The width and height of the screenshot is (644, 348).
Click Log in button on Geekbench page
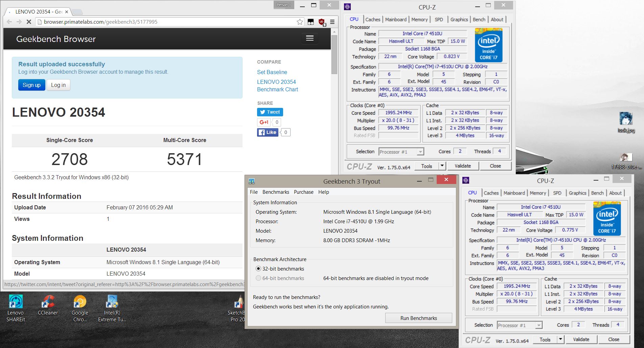(x=58, y=85)
